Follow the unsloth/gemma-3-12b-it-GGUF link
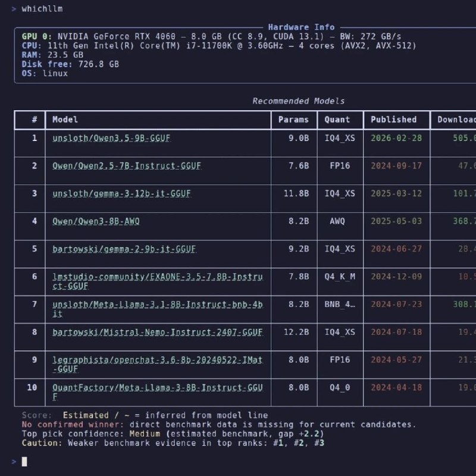The height and width of the screenshot is (476, 476). pyautogui.click(x=121, y=194)
